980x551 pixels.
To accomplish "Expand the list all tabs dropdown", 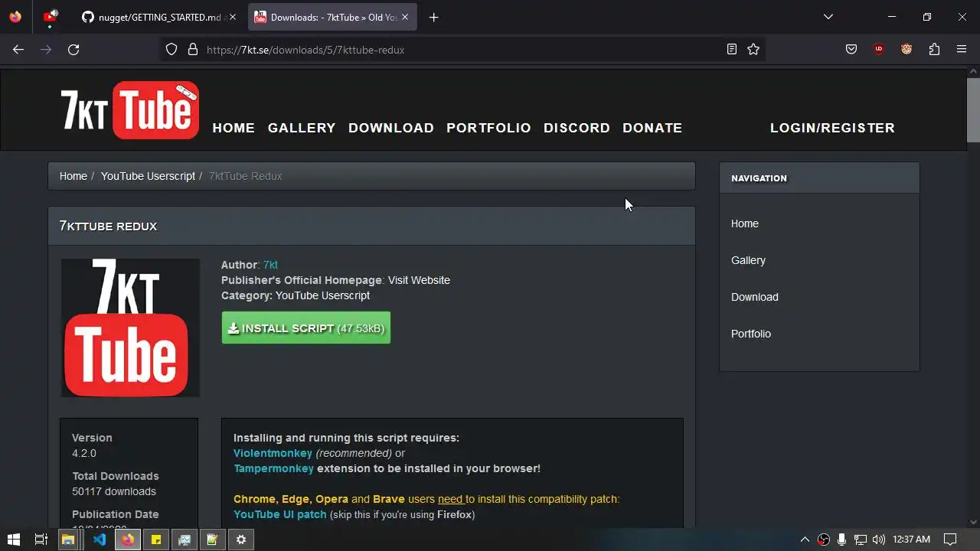I will click(x=828, y=17).
